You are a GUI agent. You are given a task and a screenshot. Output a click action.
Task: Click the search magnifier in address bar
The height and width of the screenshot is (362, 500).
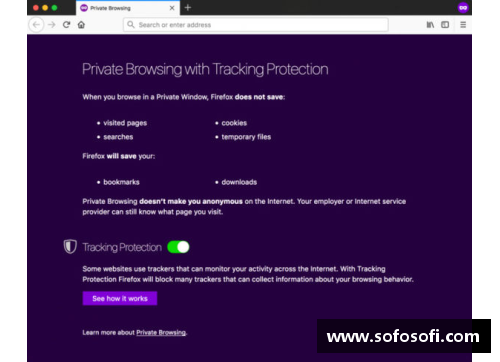point(131,25)
